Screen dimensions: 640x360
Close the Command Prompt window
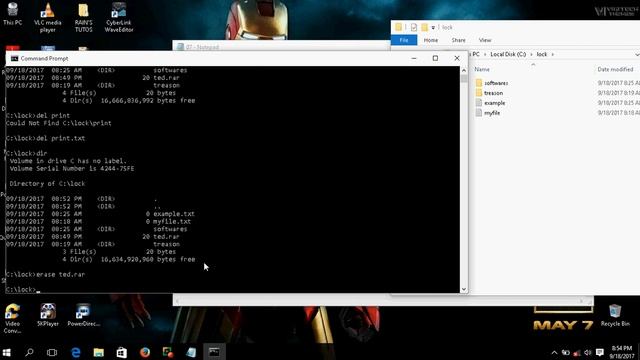click(x=457, y=58)
